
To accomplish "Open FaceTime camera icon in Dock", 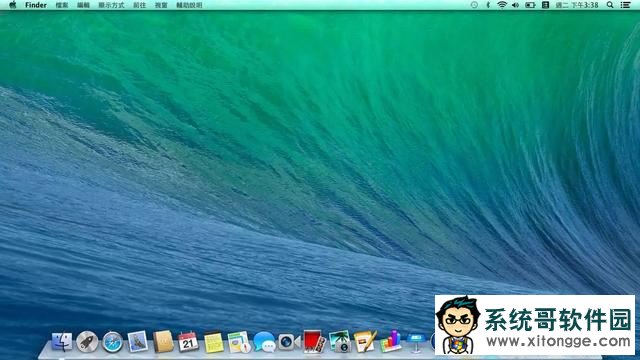I will coord(289,342).
